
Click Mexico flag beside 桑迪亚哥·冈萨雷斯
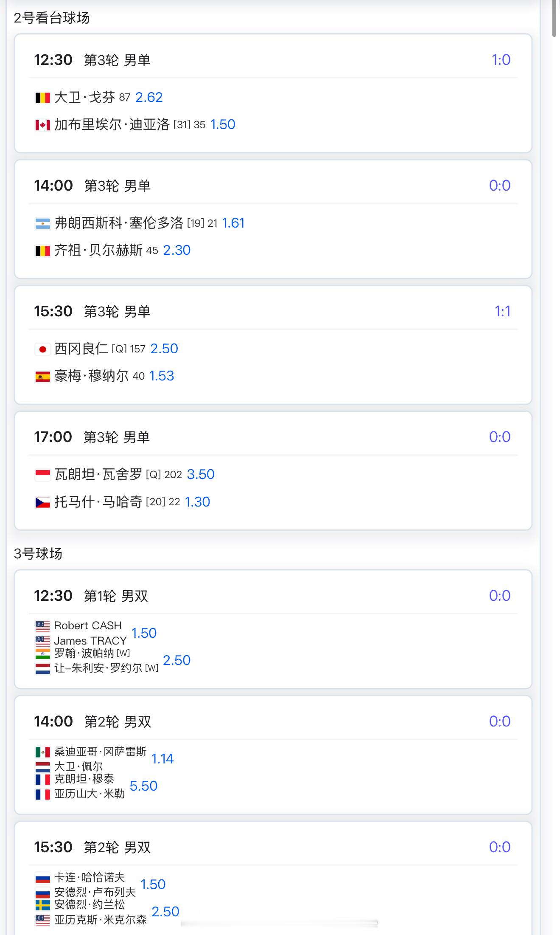click(x=42, y=752)
